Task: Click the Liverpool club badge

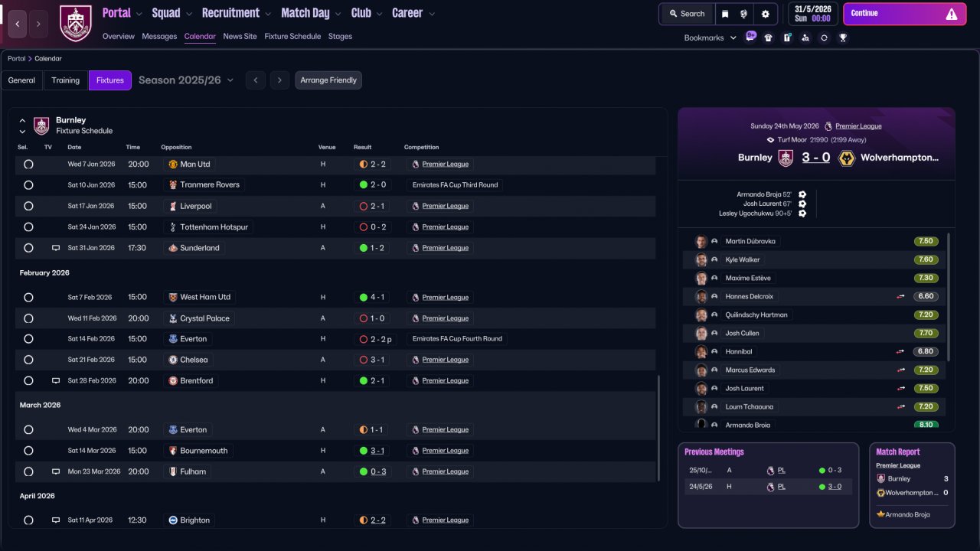Action: 173,206
